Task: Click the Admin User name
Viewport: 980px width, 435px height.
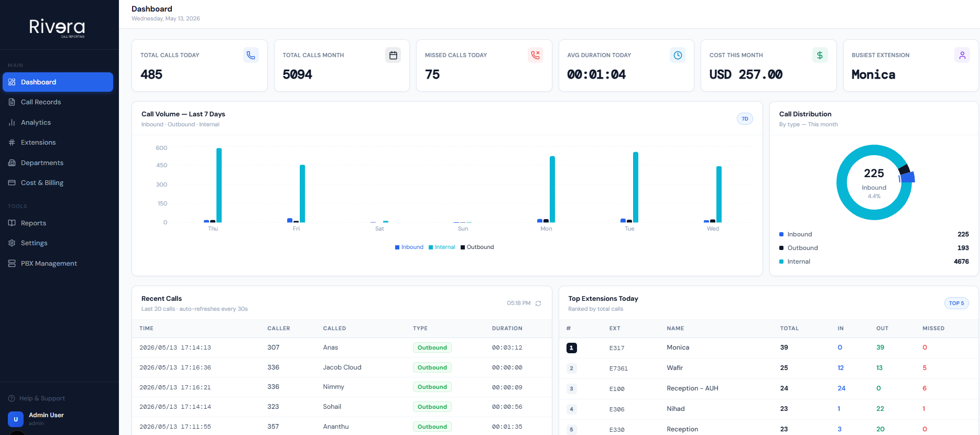Action: point(46,415)
